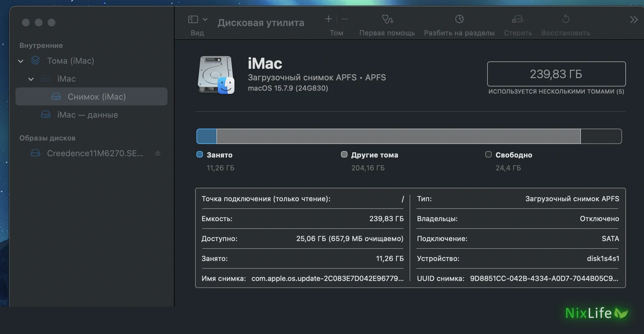The image size is (644, 334).
Task: Click the Восстановить toolbar label
Action: tap(566, 33)
